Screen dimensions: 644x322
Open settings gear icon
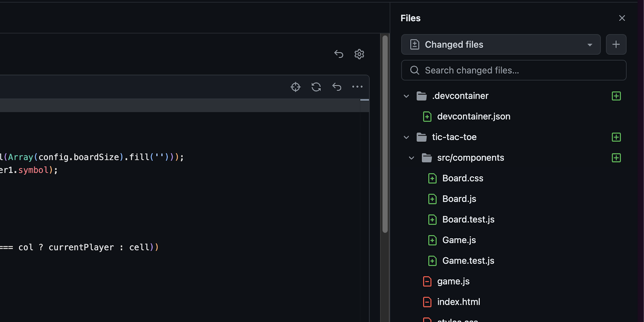point(359,54)
